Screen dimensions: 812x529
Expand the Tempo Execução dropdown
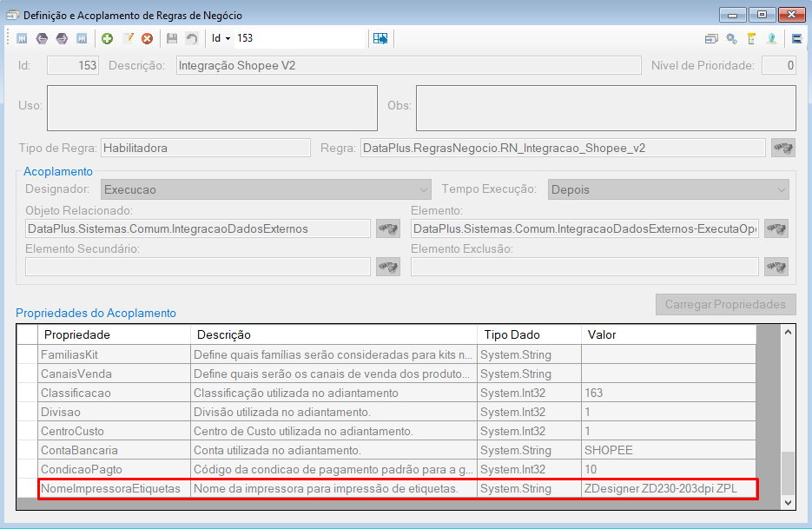point(782,189)
